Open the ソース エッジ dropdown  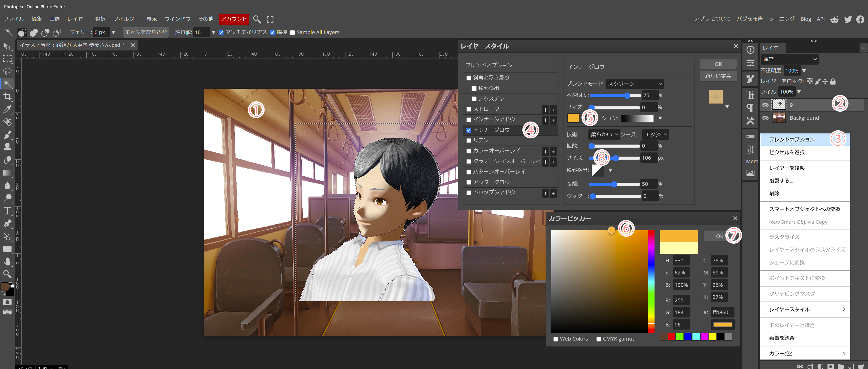click(655, 134)
